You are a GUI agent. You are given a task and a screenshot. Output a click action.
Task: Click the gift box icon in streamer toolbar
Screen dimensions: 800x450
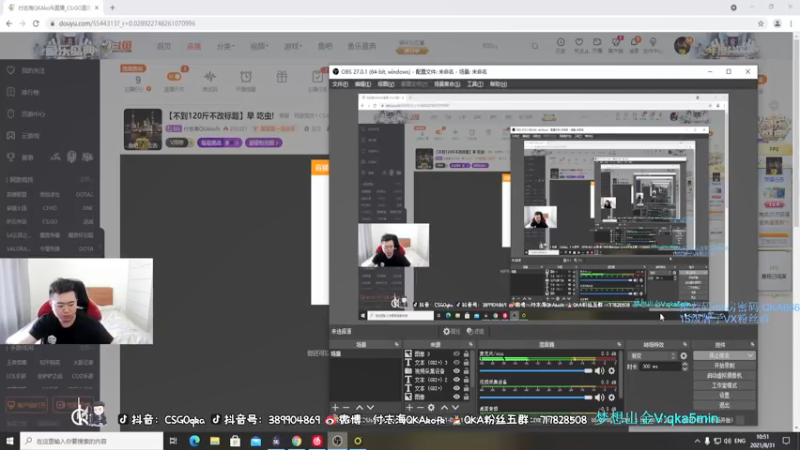coord(282,77)
